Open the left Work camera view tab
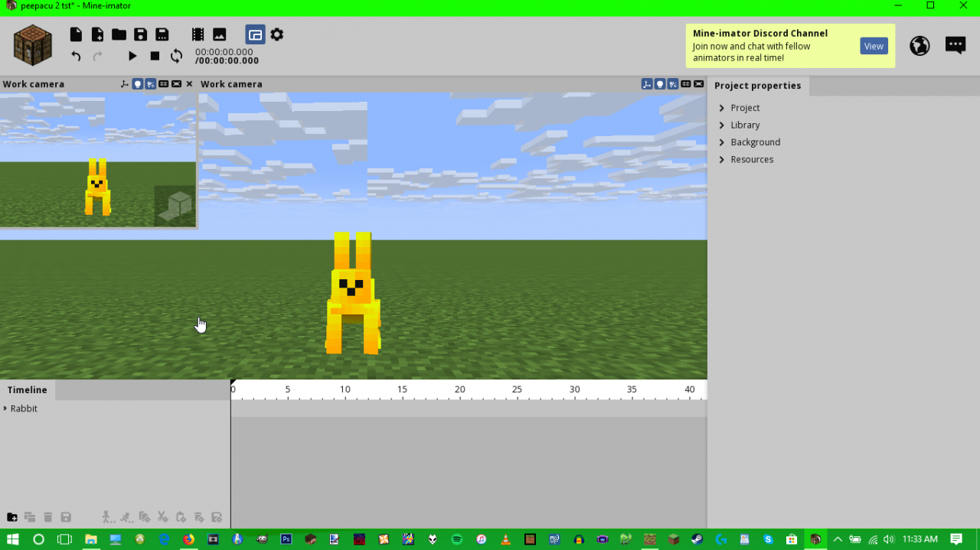This screenshot has width=980, height=550. 33,83
